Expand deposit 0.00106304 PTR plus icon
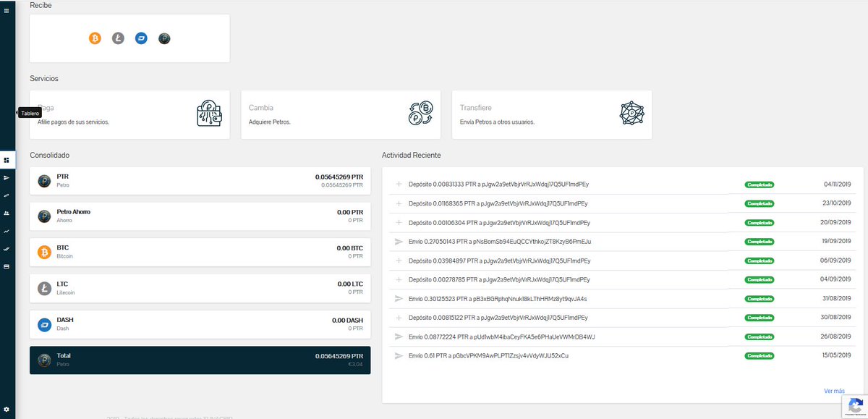868x419 pixels. tap(398, 222)
